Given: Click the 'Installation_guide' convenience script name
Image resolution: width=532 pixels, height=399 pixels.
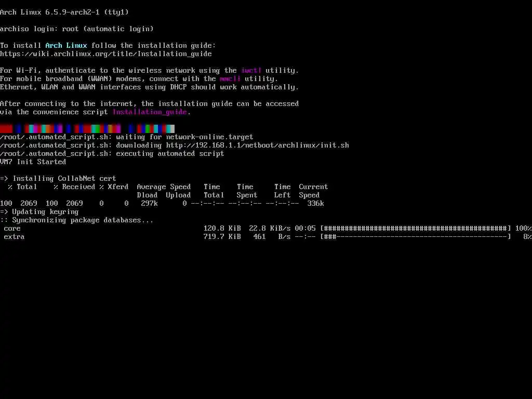Looking at the screenshot, I should 150,112.
